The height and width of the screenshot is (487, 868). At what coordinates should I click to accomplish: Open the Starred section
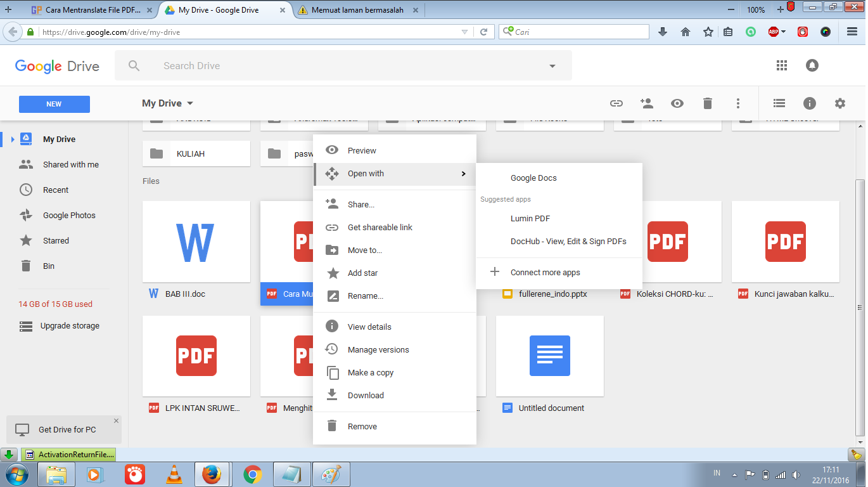tap(56, 241)
